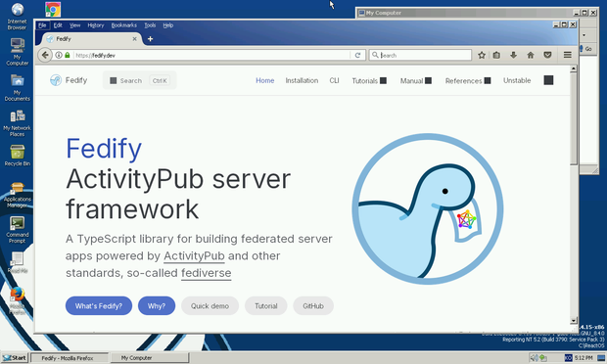Select the My Documents desktop icon

(17, 87)
